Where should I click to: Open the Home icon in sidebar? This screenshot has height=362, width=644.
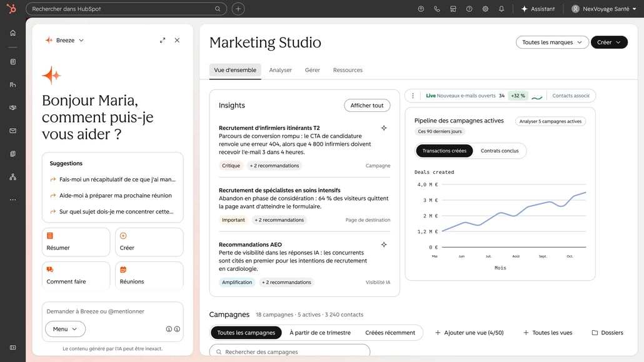click(13, 33)
